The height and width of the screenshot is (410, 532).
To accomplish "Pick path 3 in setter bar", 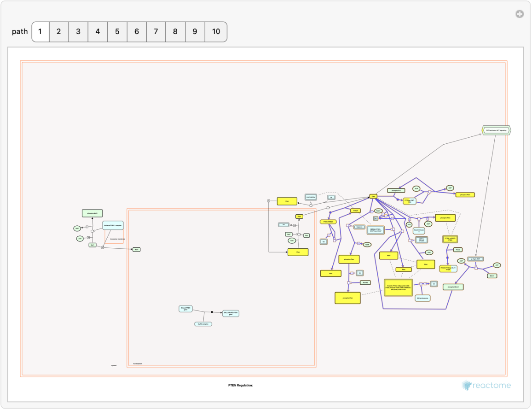I will tap(78, 32).
